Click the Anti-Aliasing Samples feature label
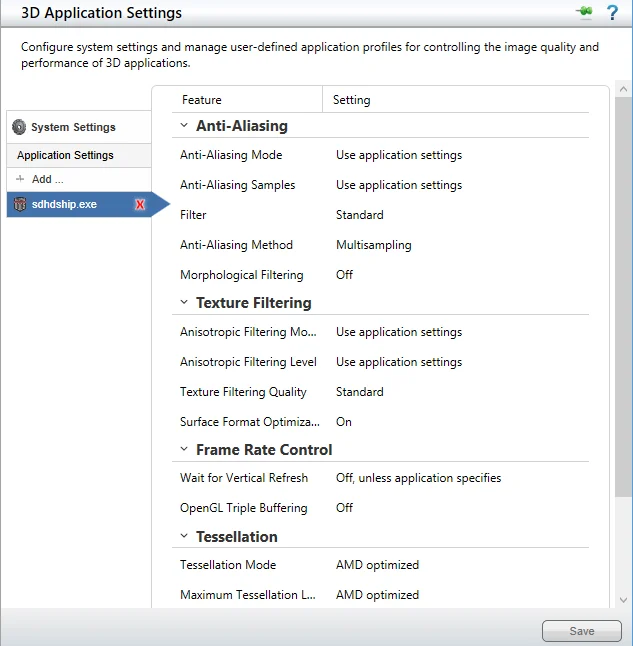633x646 pixels. pyautogui.click(x=238, y=185)
